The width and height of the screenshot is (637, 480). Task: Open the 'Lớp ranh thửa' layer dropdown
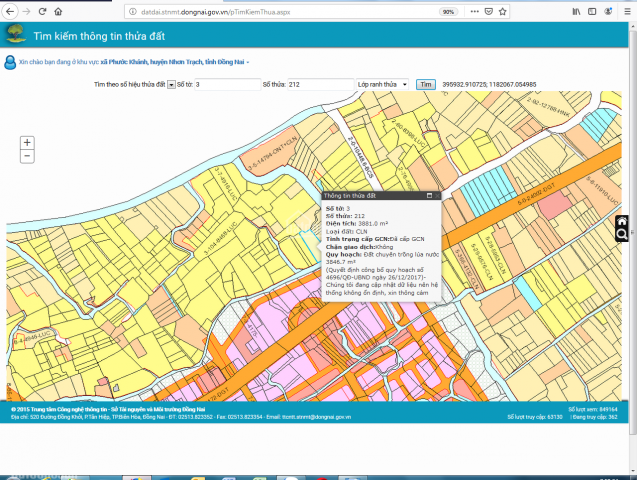pos(383,85)
